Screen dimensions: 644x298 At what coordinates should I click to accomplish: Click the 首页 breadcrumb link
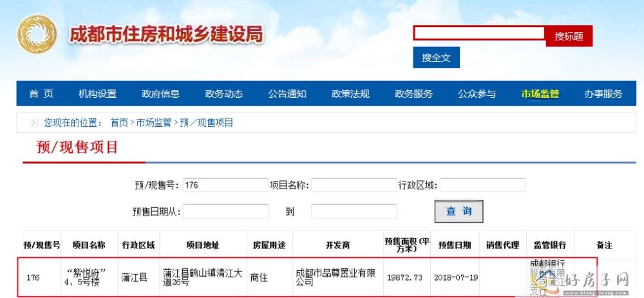click(x=119, y=122)
